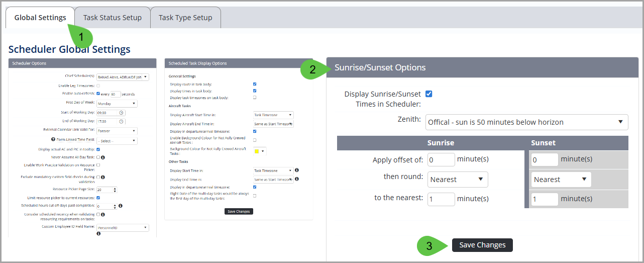Click Save Changes under Sunrise/Sunset Options
The width and height of the screenshot is (644, 263).
click(x=482, y=245)
